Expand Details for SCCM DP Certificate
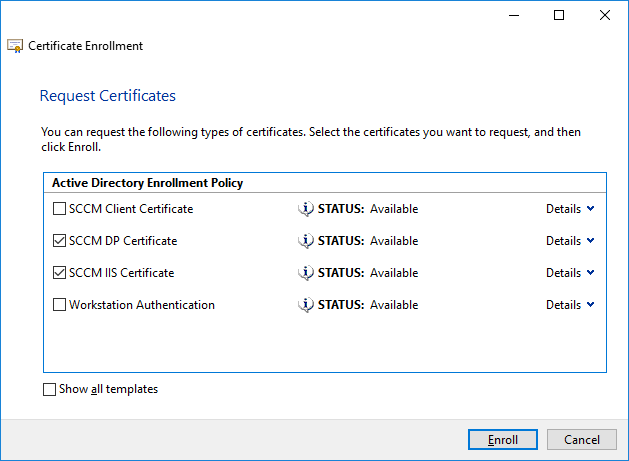 (x=570, y=241)
